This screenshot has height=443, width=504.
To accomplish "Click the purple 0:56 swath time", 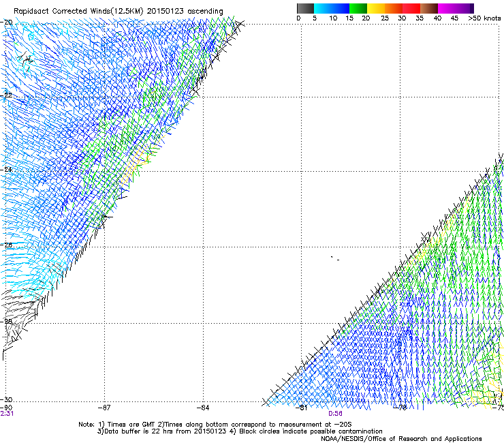I will point(335,414).
